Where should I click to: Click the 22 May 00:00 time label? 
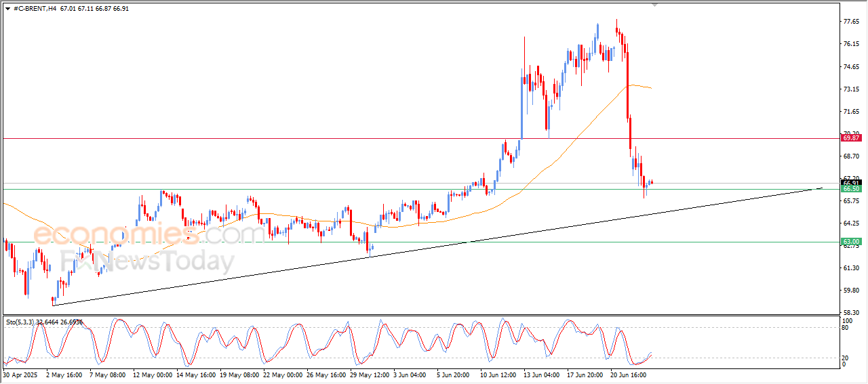point(283,374)
